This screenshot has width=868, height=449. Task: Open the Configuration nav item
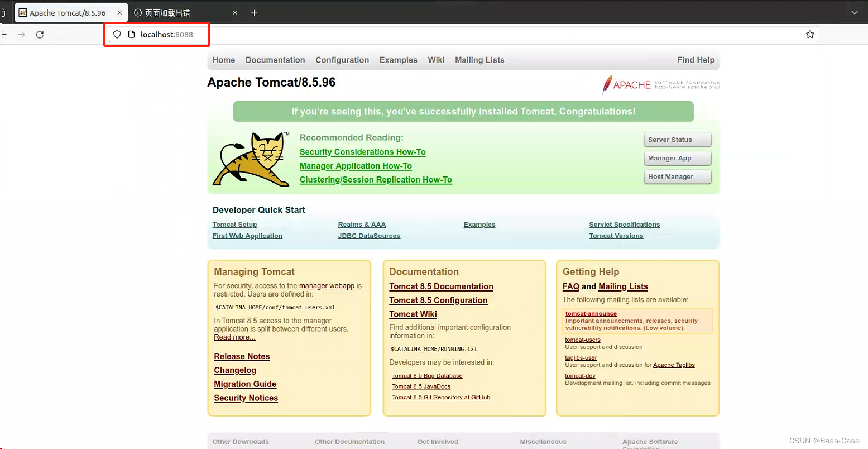[x=342, y=60]
